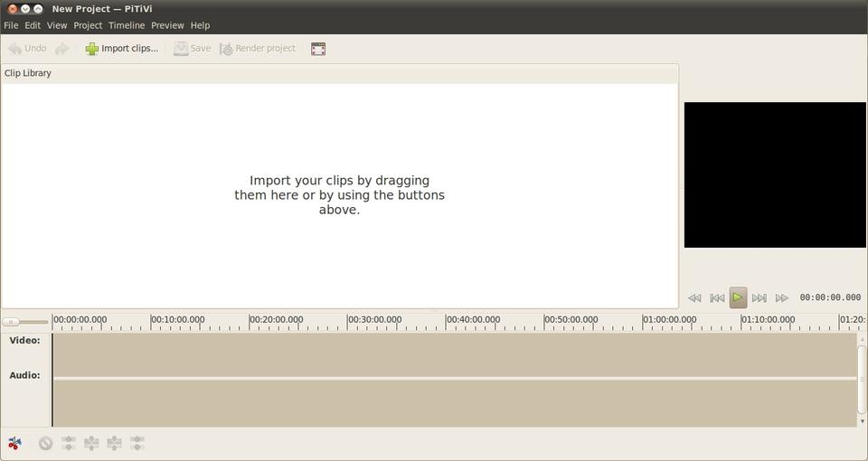The image size is (868, 461).
Task: Click the 00:10:00.000 ruler mark
Action: click(178, 320)
